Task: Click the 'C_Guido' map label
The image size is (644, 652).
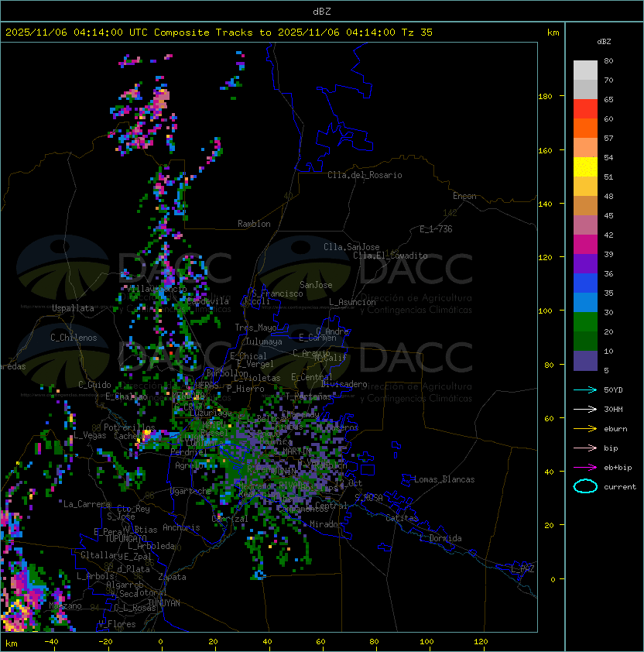Action: (x=94, y=385)
